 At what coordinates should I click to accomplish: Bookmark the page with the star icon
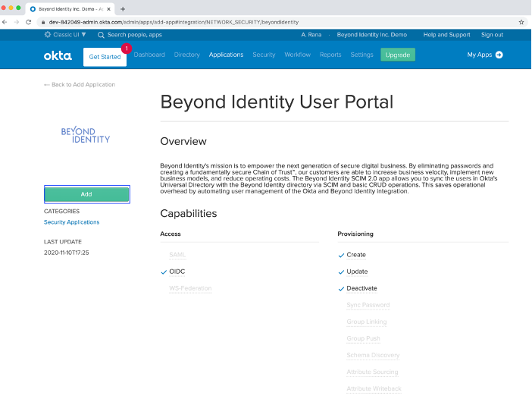pos(521,22)
